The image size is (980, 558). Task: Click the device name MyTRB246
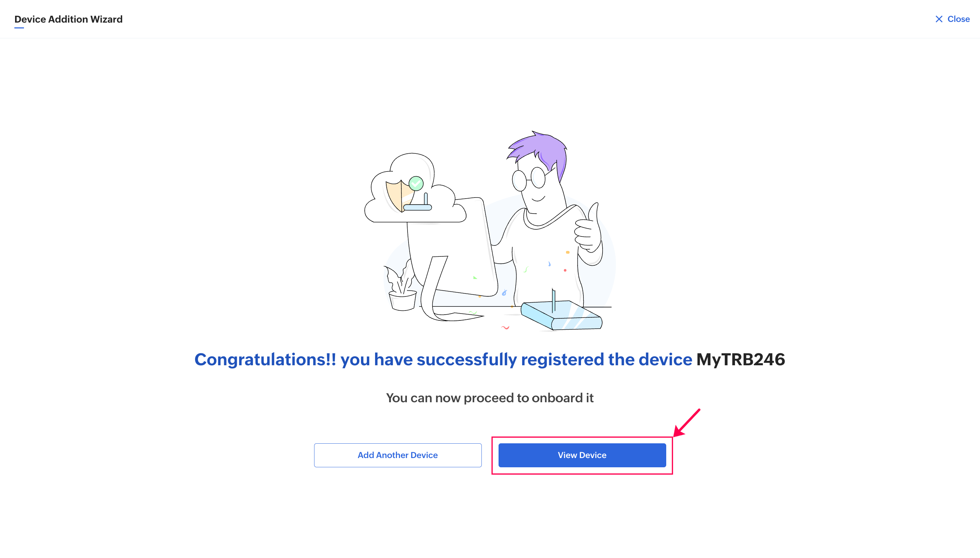[740, 359]
